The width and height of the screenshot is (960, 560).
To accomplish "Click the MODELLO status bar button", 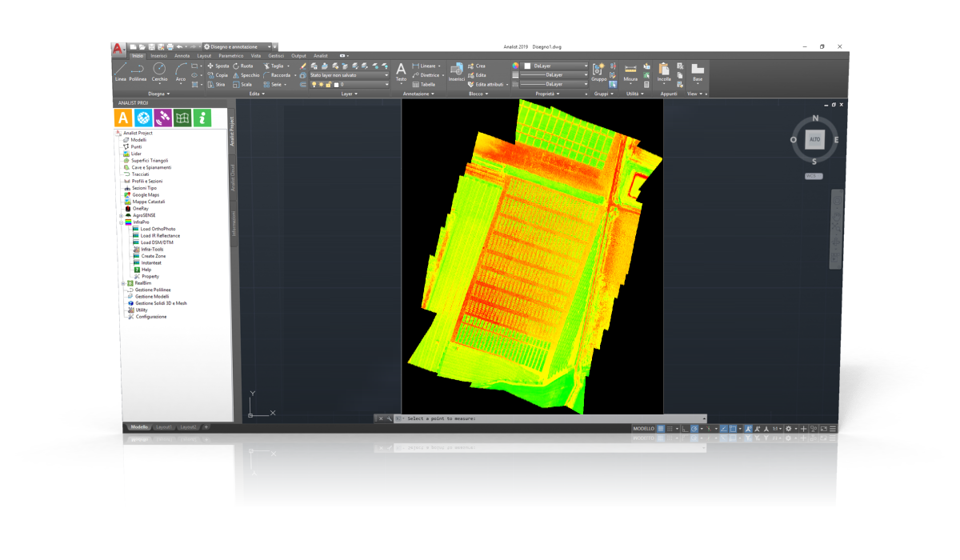I will tap(643, 429).
